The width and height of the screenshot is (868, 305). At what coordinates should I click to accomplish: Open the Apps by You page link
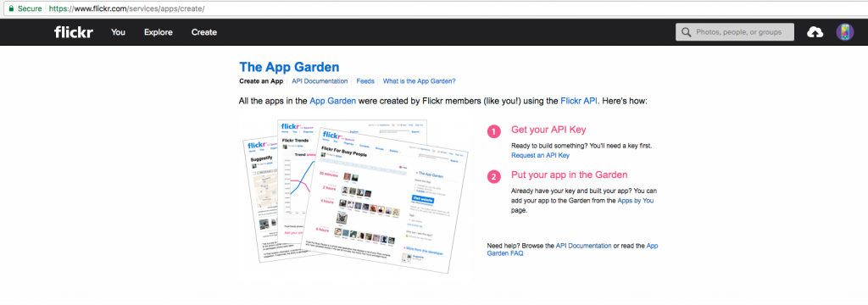[636, 201]
